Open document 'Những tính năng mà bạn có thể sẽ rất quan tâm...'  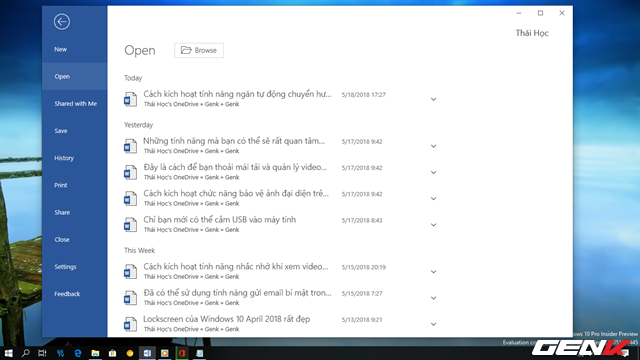pyautogui.click(x=234, y=141)
